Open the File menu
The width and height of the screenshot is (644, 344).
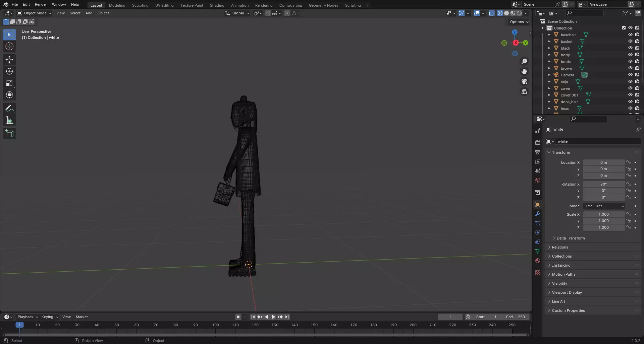[15, 4]
